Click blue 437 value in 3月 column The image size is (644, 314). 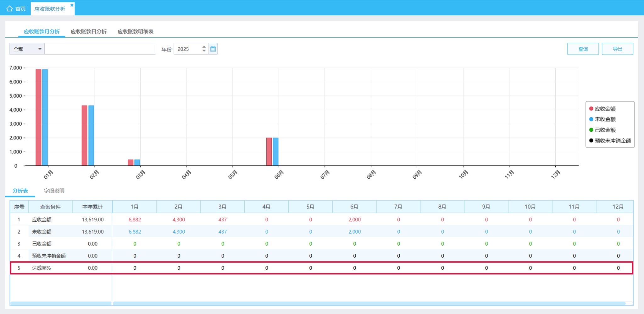coord(223,231)
